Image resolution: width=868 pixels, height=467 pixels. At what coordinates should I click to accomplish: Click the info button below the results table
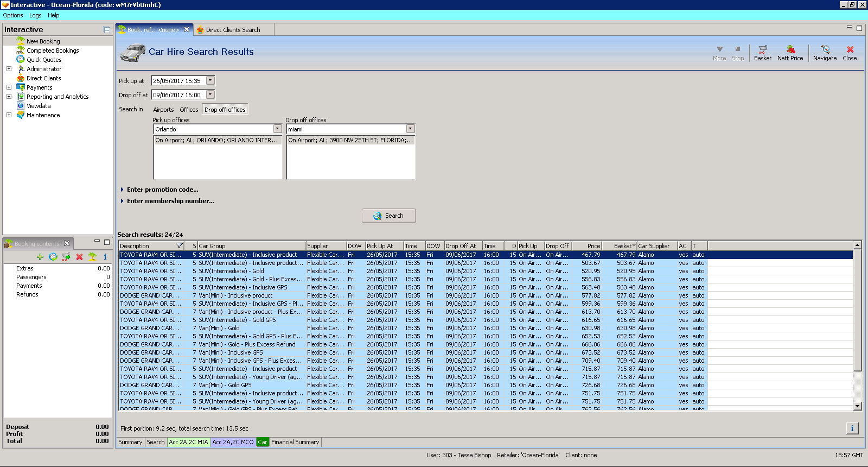click(852, 428)
